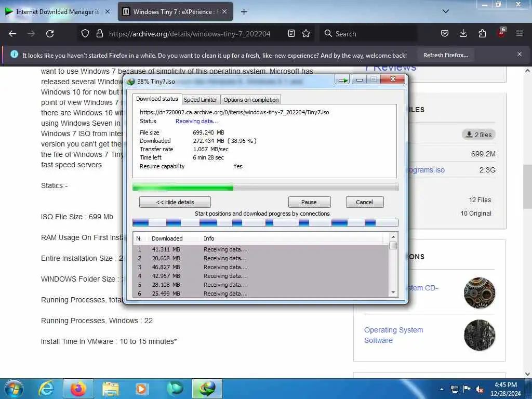The image size is (532, 399).
Task: Close the Internet Download Manager tab
Action: pos(108,11)
